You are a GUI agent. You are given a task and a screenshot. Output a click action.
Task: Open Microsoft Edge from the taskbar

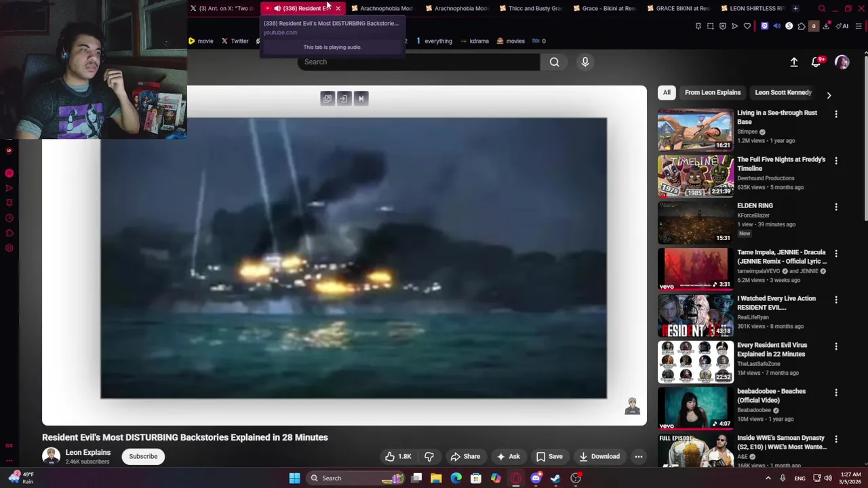pyautogui.click(x=456, y=478)
